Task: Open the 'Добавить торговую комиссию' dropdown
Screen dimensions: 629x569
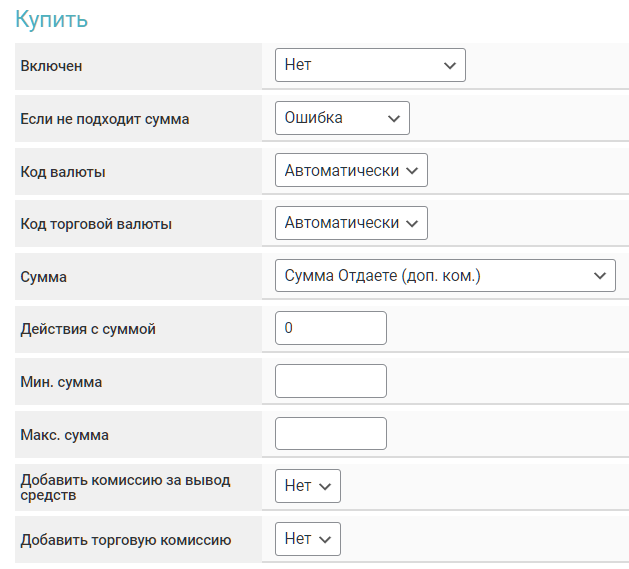Action: point(308,539)
